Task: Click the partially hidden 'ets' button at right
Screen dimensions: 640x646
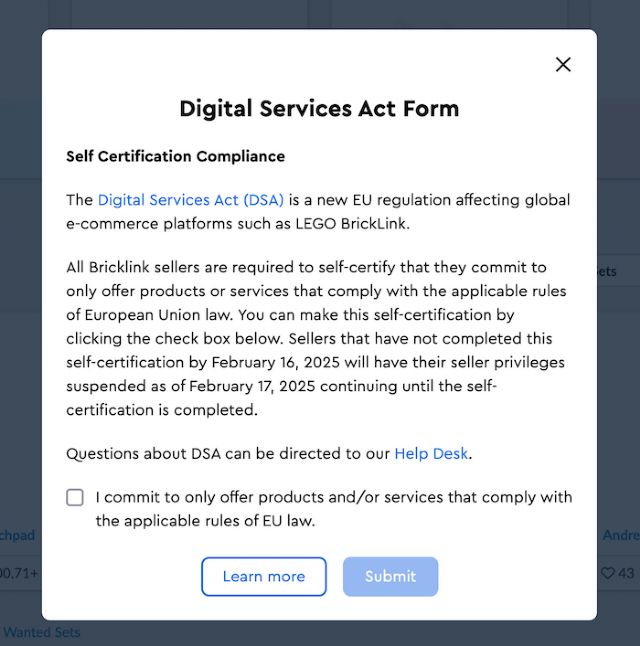Action: 607,272
